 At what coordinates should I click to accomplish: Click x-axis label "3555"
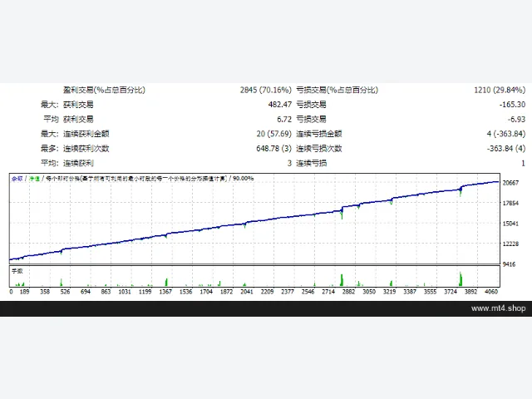coord(430,292)
